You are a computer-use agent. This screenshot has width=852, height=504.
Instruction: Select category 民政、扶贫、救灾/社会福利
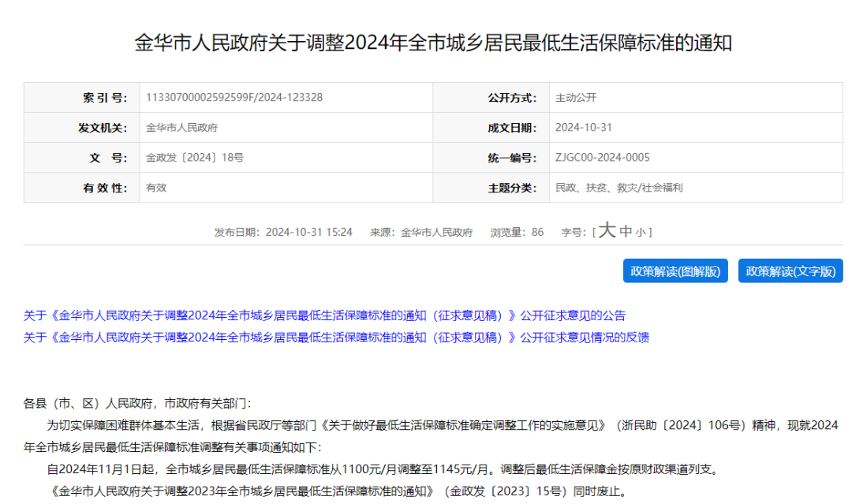tap(619, 188)
